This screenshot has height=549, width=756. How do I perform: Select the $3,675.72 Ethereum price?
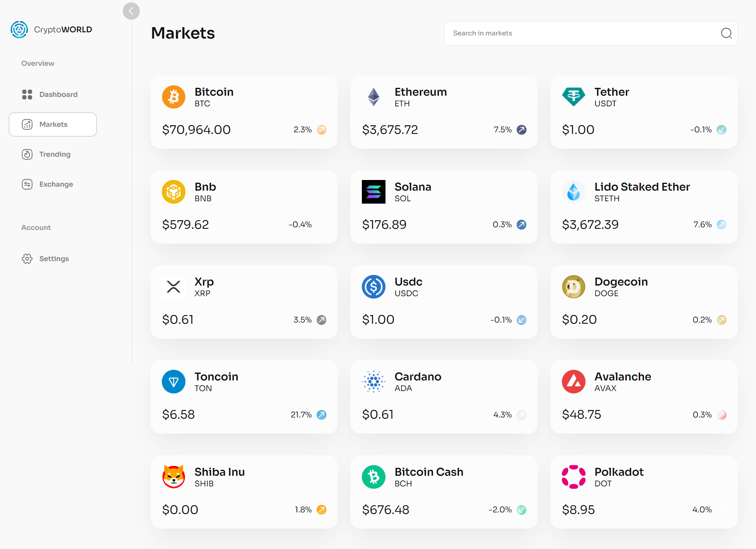(390, 130)
